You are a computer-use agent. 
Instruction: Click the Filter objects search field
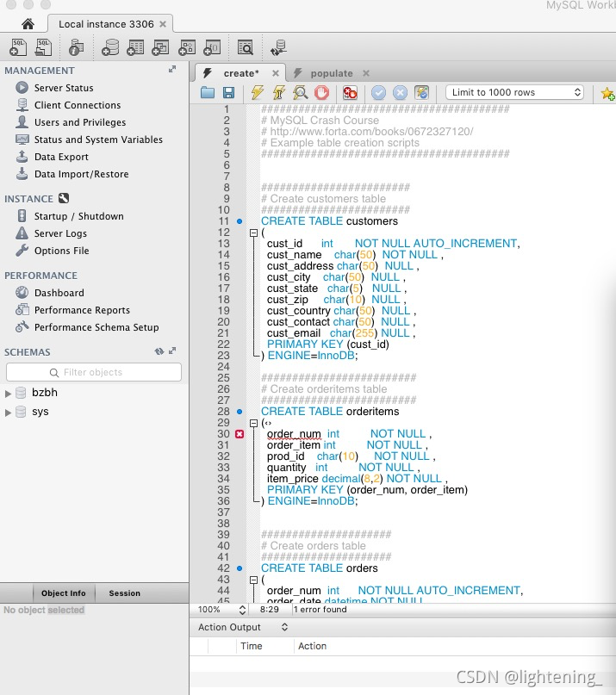click(x=94, y=372)
